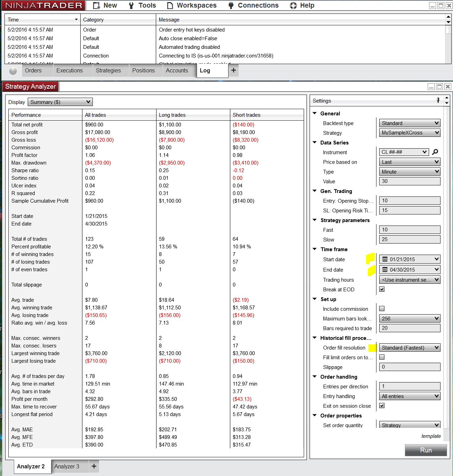Open the Price based on dropdown

pos(410,162)
